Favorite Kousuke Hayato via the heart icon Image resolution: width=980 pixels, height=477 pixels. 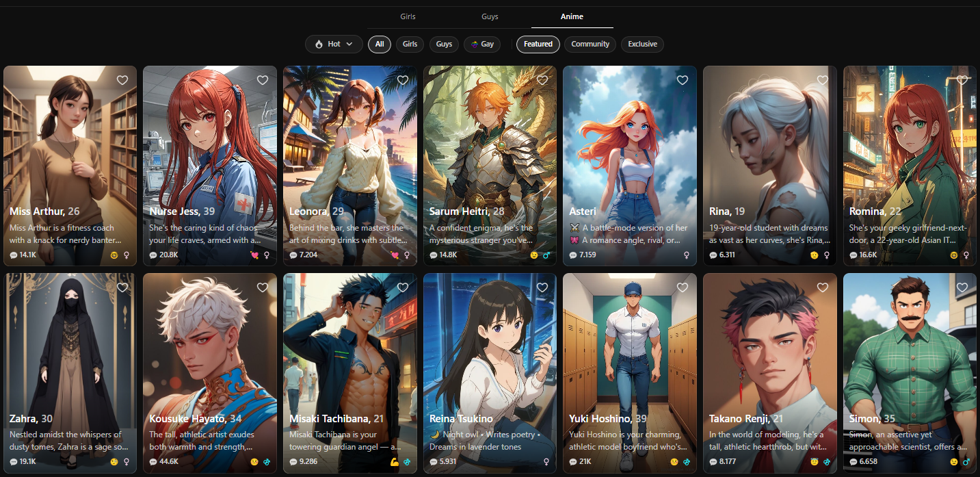pyautogui.click(x=262, y=287)
